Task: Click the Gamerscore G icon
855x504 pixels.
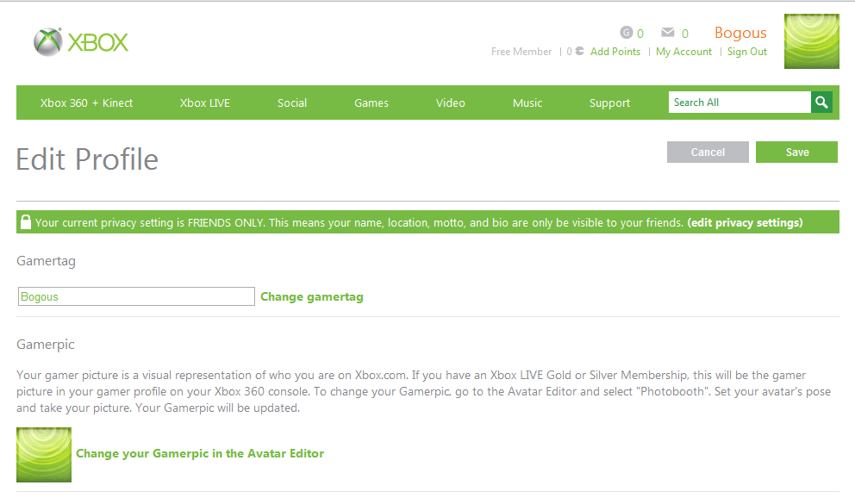Action: [626, 33]
